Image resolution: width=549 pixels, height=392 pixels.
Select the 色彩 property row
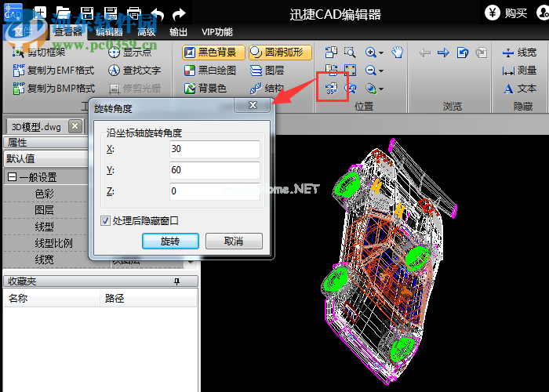[45, 194]
